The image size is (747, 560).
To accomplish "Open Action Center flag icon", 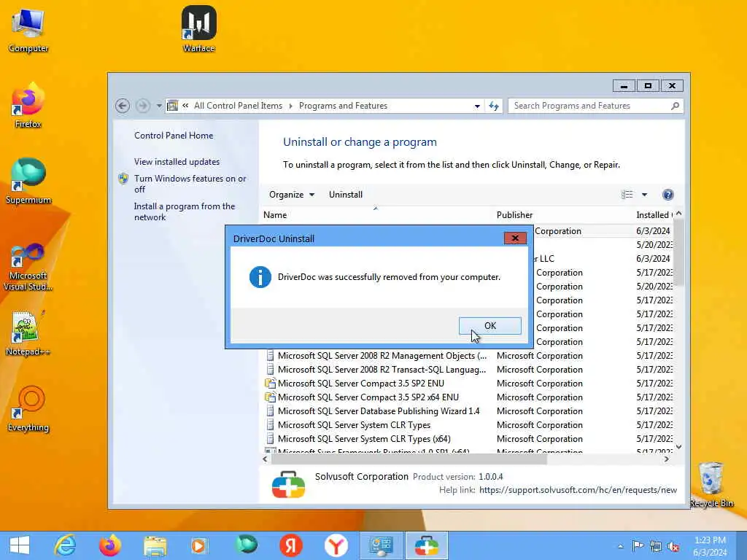I will click(x=638, y=546).
